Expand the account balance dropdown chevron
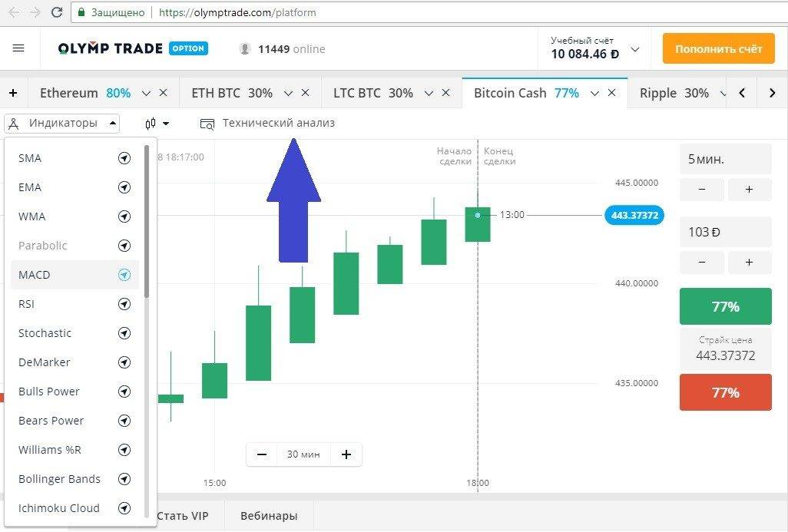This screenshot has width=788, height=532. pyautogui.click(x=635, y=49)
